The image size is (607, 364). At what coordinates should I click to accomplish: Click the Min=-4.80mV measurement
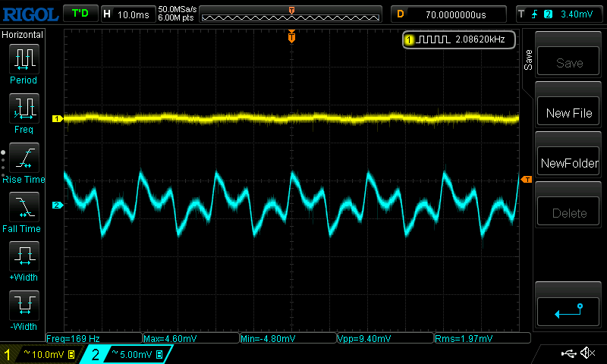[x=268, y=338]
